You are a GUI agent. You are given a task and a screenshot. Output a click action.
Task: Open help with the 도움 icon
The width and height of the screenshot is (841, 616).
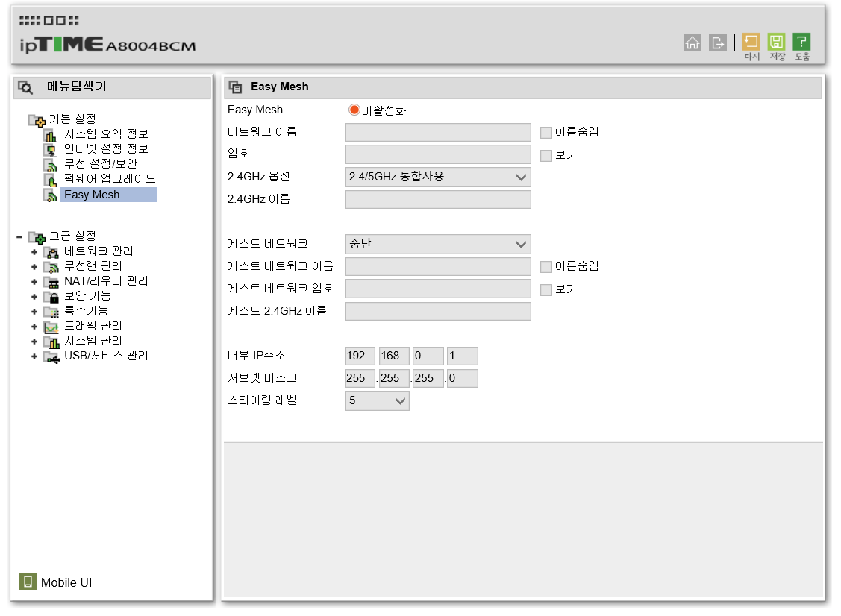[x=801, y=42]
